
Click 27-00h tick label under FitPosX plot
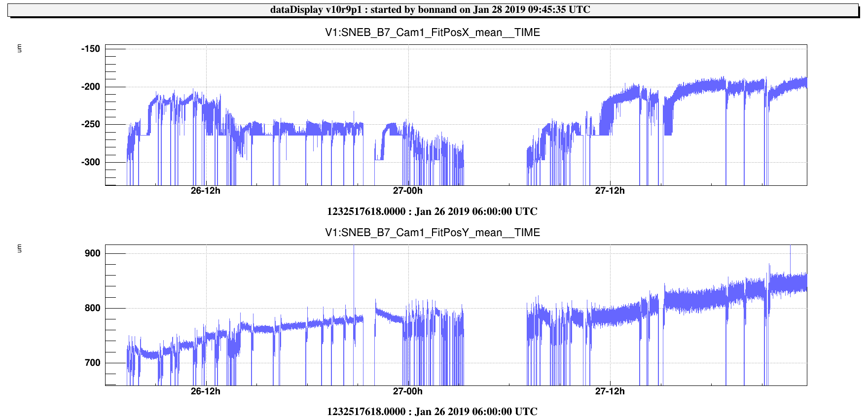pos(408,191)
